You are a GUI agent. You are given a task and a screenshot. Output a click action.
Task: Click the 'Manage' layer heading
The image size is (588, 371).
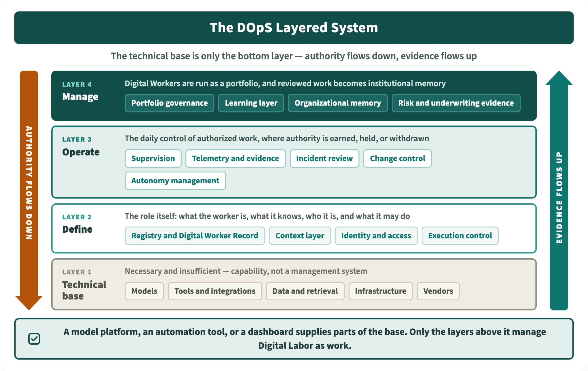pyautogui.click(x=80, y=97)
